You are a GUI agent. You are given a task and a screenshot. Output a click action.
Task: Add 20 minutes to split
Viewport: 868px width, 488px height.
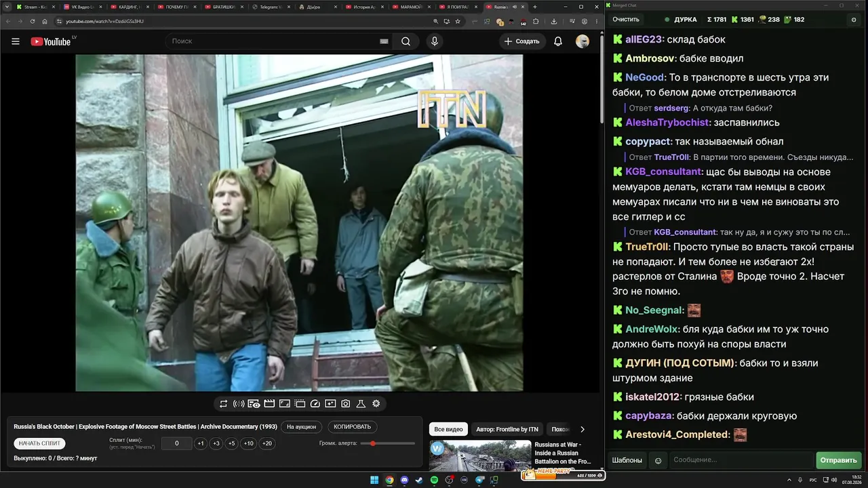pos(267,443)
